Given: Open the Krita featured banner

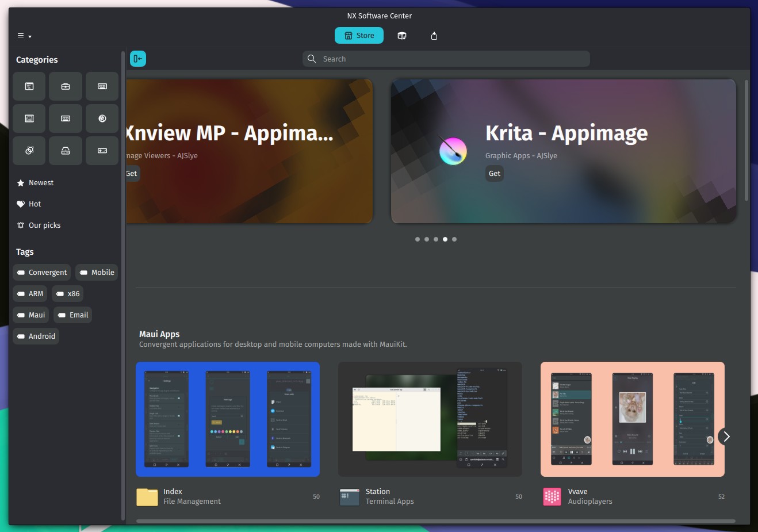Looking at the screenshot, I should click(x=564, y=151).
